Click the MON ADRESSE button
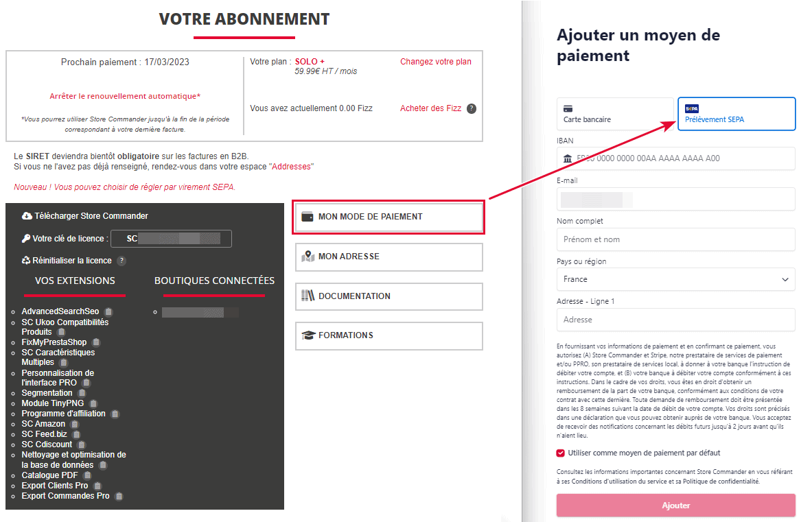Viewport: 812px width, 522px height. point(389,257)
